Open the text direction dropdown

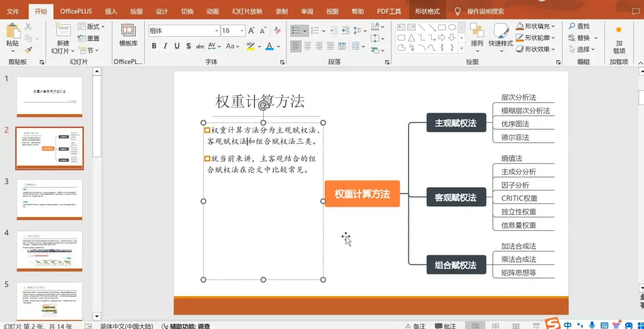pyautogui.click(x=378, y=26)
